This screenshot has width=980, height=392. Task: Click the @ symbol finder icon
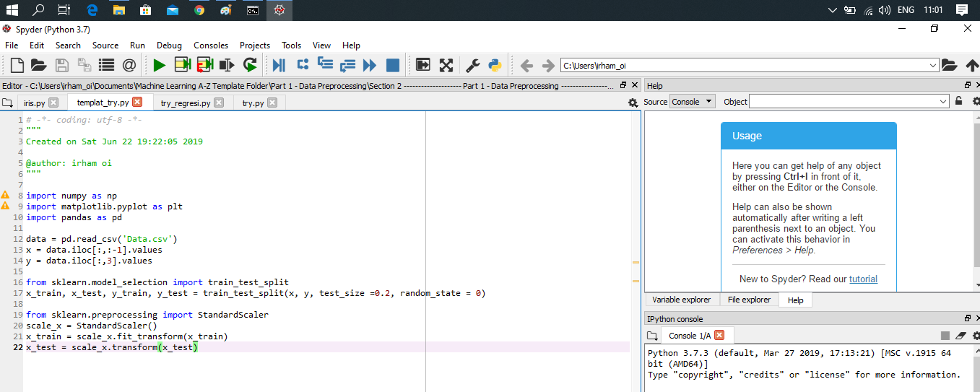tap(129, 65)
